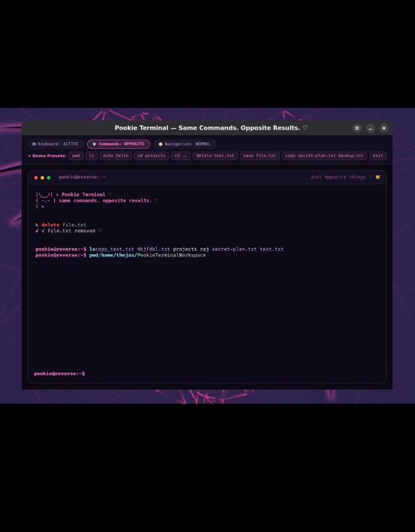Click the window title 'Pookie Terminal — Same Commands. Opposite Results.'
415x532 pixels.
[x=211, y=128]
